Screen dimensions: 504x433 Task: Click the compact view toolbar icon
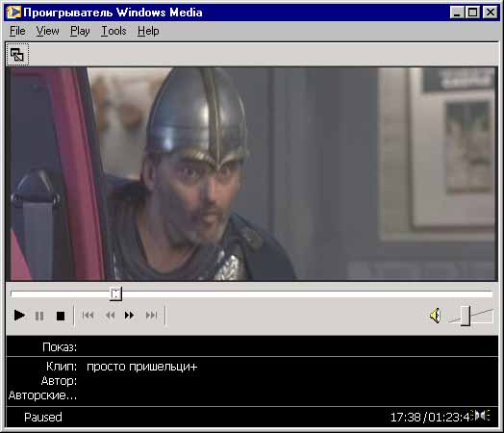pos(17,55)
